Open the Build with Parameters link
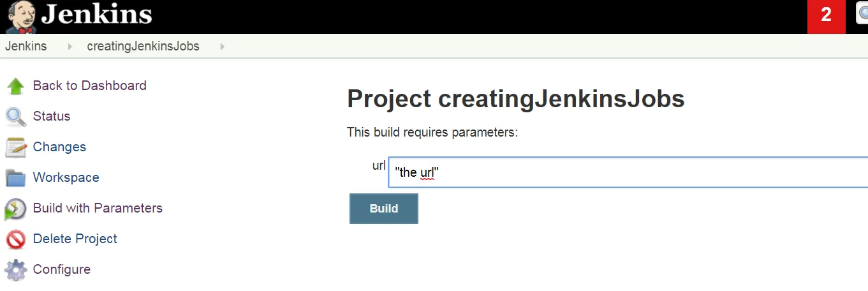Screen dimensions: 868x291 pyautogui.click(x=98, y=208)
